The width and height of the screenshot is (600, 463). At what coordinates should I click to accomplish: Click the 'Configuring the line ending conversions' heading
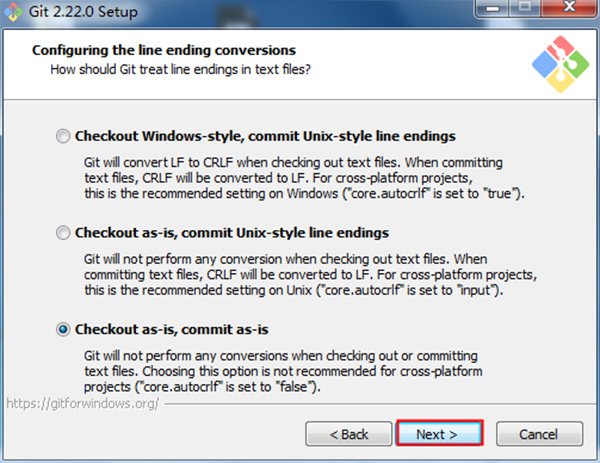click(164, 50)
